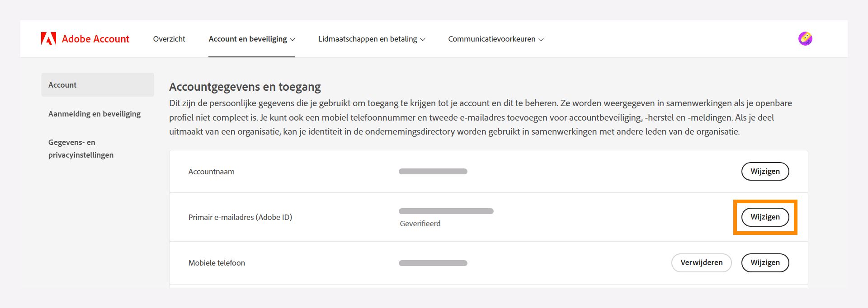Open Aanmelding en beveiliging settings

[94, 114]
